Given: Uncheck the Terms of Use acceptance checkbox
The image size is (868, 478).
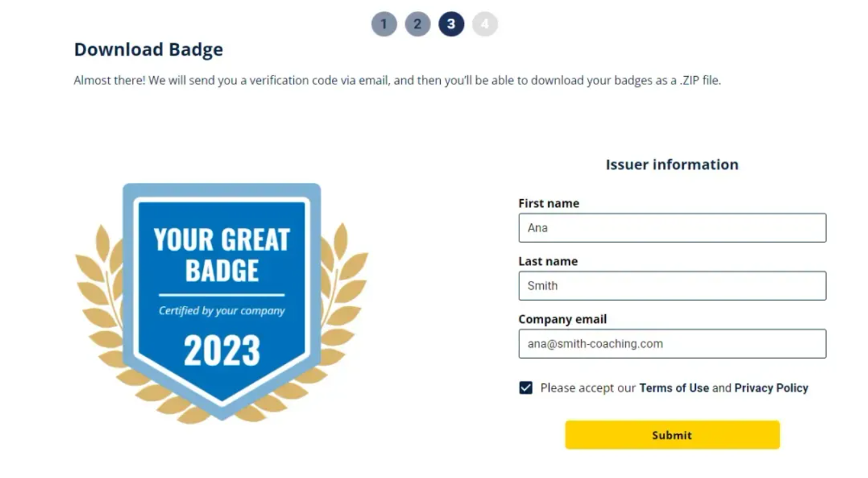Looking at the screenshot, I should coord(525,387).
